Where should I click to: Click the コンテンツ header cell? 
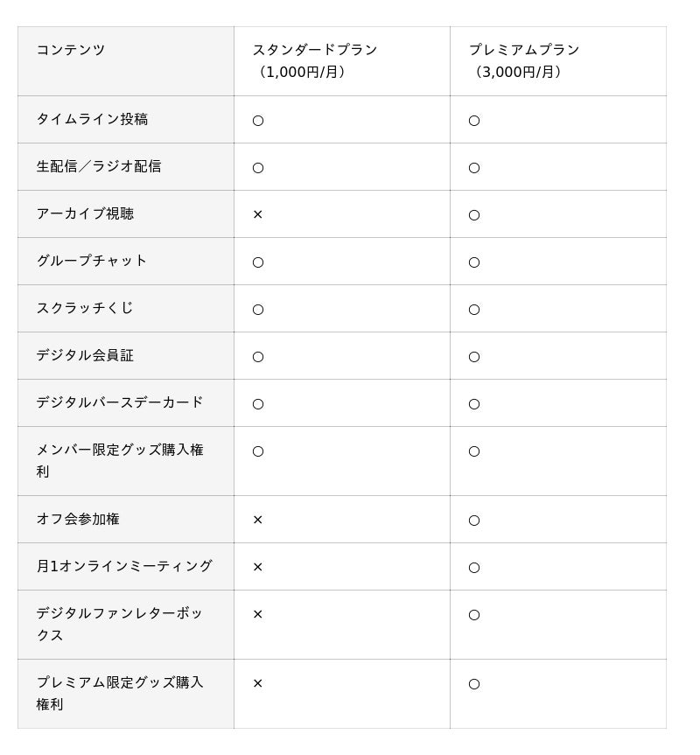coord(71,50)
